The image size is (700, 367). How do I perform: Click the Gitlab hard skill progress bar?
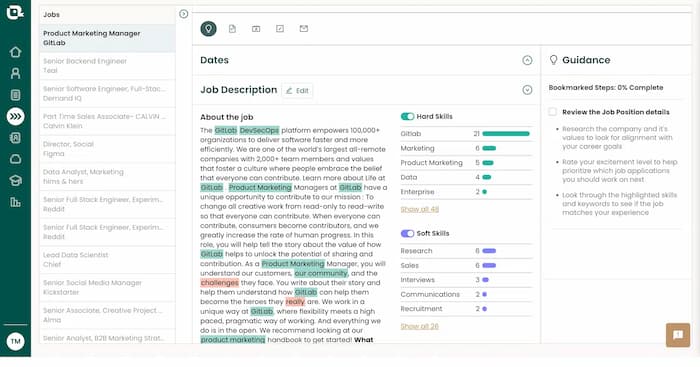point(506,133)
